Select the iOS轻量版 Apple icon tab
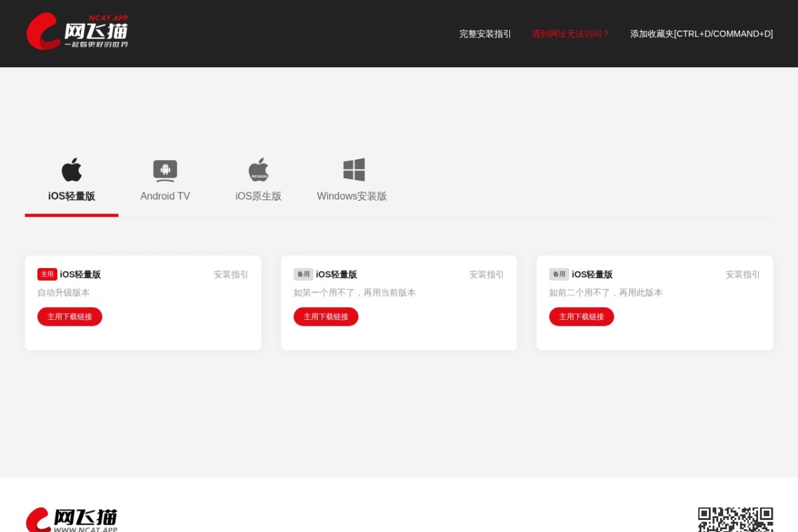This screenshot has width=798, height=532. tap(72, 170)
